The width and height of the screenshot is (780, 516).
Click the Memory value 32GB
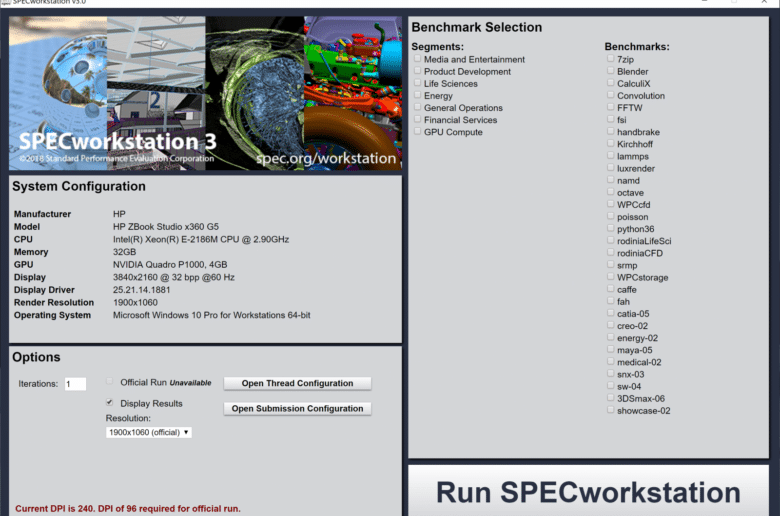[x=124, y=252]
